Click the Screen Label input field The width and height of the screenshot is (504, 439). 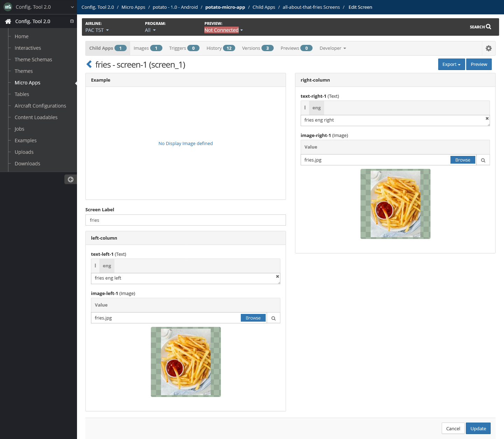click(x=185, y=220)
